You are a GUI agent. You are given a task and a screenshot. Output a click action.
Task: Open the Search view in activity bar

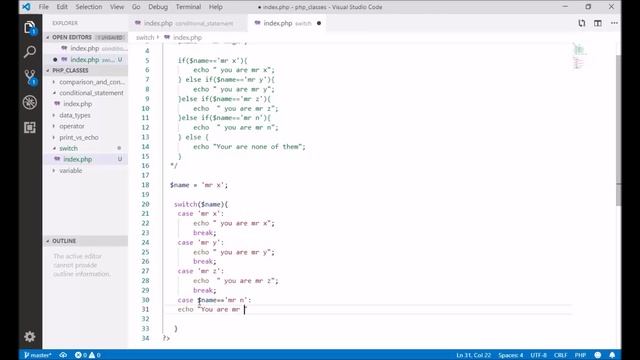click(30, 52)
